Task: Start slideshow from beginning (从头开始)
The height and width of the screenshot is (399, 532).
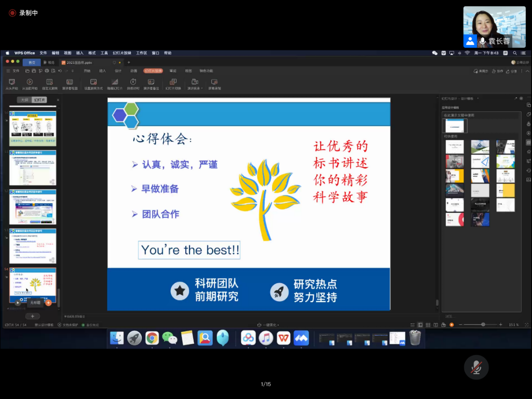Action: tap(12, 84)
